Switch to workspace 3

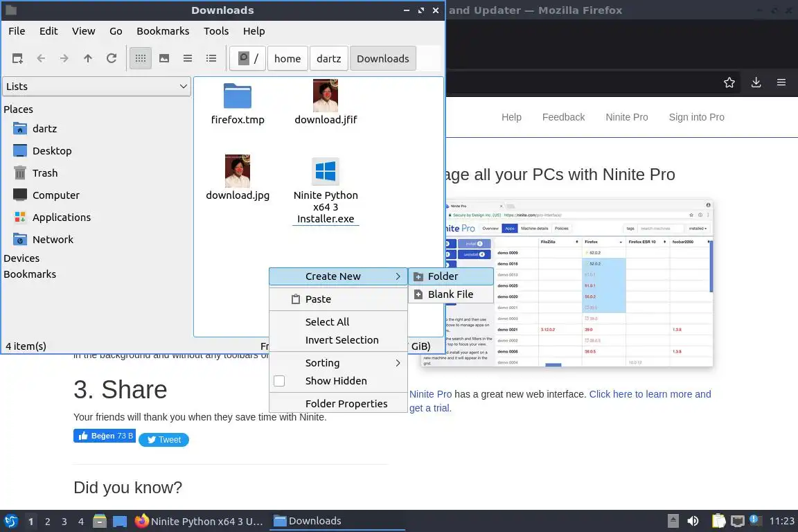[x=64, y=522]
